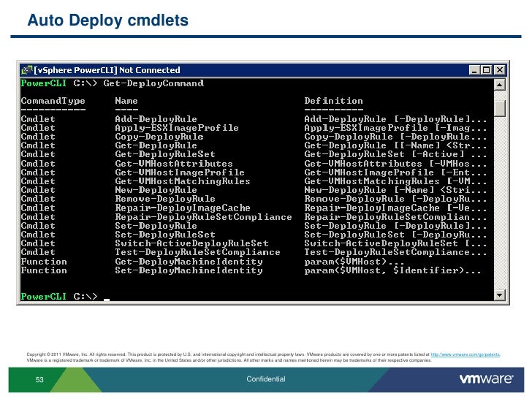532x399 pixels.
Task: Select Get-DeployRuleSet in Name column
Action: [165, 154]
